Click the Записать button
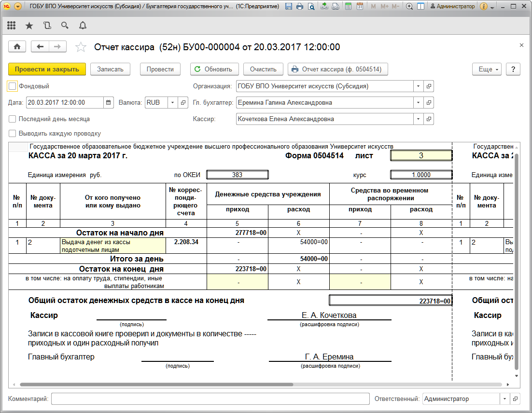 pyautogui.click(x=110, y=69)
